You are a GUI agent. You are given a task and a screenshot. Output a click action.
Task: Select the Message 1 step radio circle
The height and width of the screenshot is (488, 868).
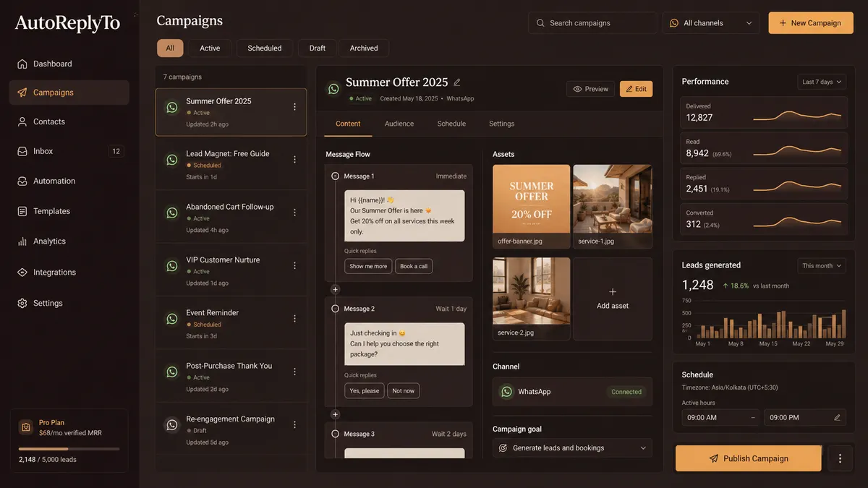(335, 176)
